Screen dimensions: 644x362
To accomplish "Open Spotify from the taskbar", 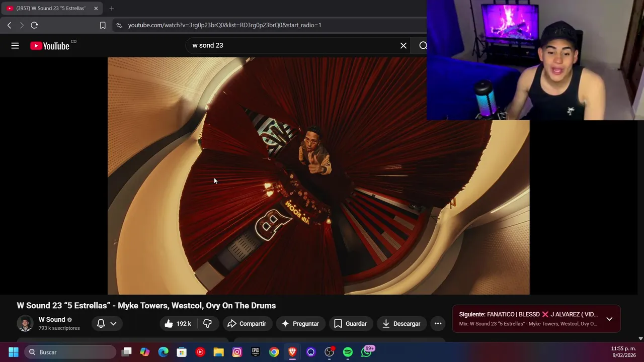I will pos(348,352).
